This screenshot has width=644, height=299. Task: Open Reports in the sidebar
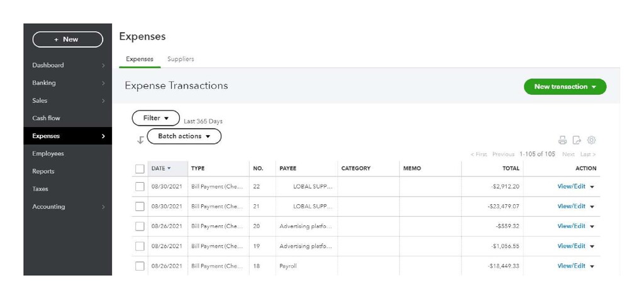(43, 171)
